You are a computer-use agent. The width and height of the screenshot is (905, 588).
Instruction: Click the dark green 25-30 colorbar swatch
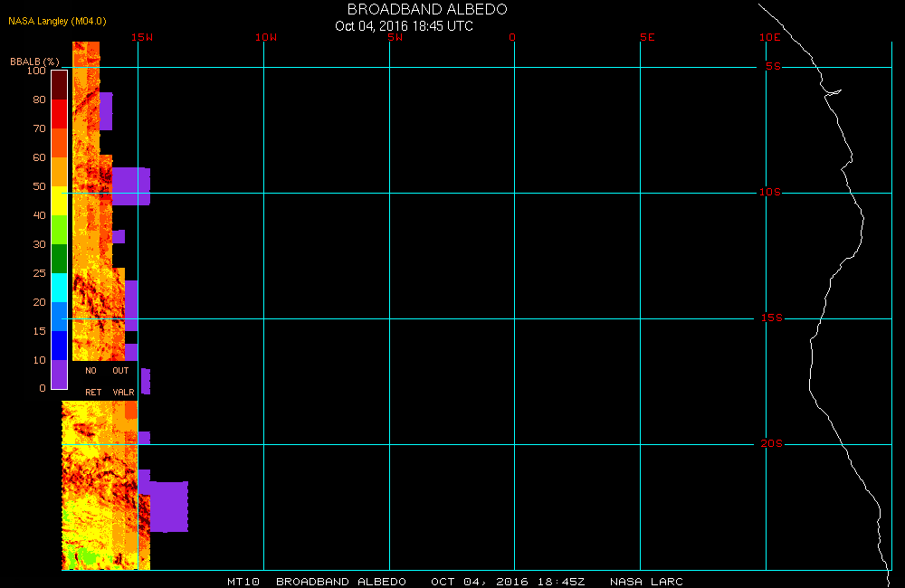tap(60, 259)
